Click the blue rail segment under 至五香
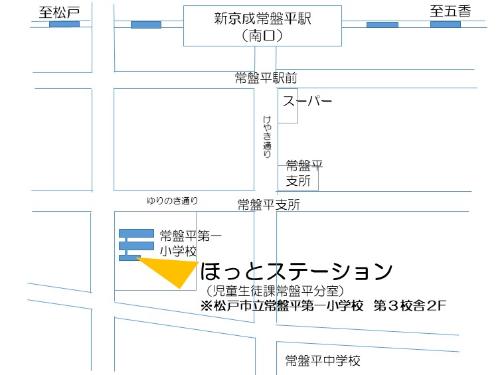Viewport: 500px width, 375px height. coord(445,24)
